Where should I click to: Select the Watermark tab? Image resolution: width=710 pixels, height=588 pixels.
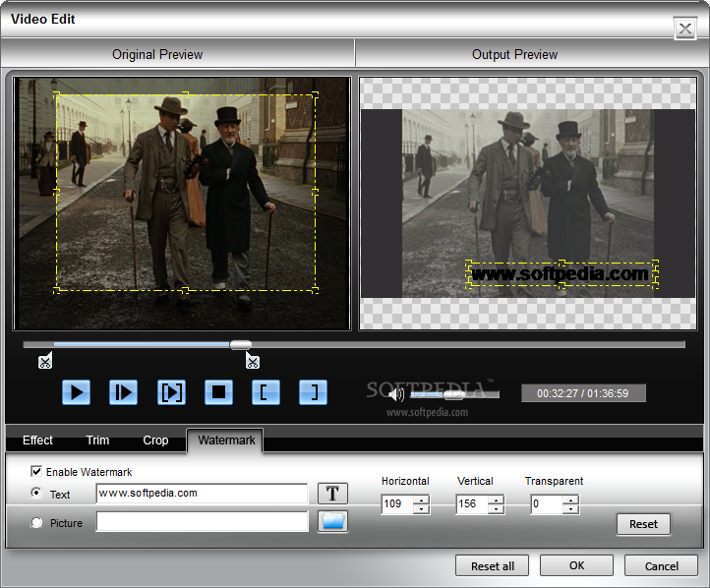[225, 440]
